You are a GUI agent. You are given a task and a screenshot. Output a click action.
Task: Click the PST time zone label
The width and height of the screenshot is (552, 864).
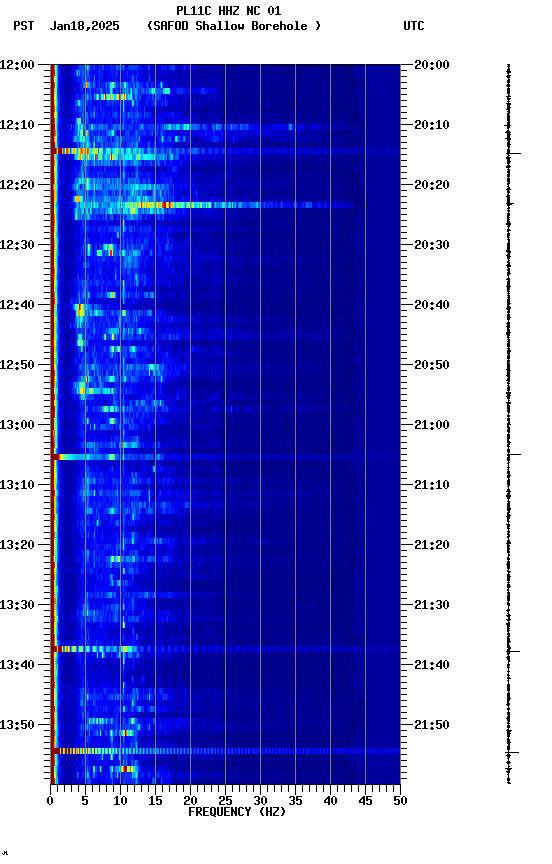24,26
